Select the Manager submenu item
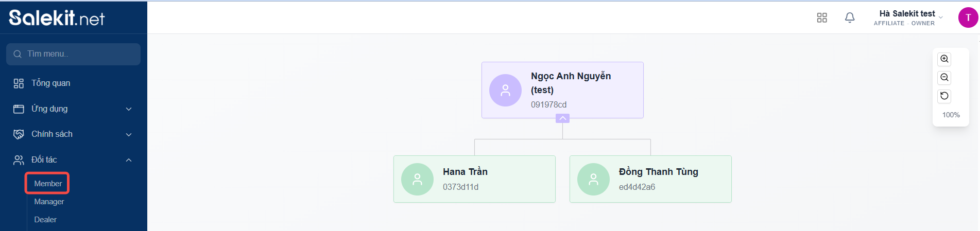The image size is (980, 231). pyautogui.click(x=49, y=202)
